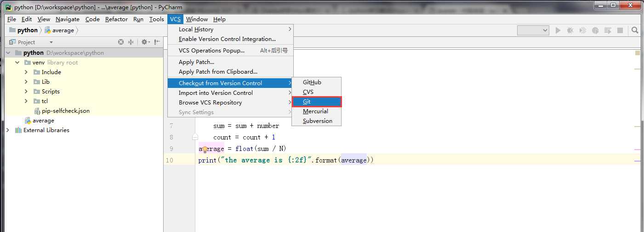Choose GitHub in checkout submenu
Screen dimensions: 644x232
pyautogui.click(x=317, y=82)
